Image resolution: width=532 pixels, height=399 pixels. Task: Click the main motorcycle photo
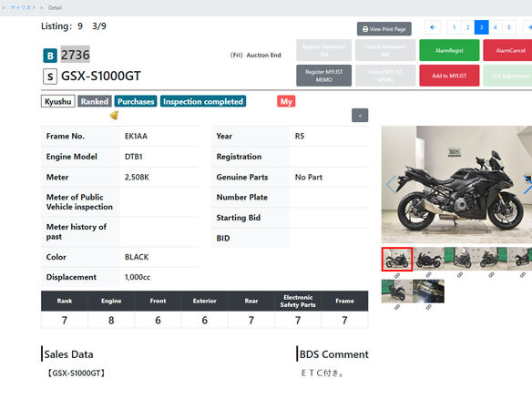point(456,184)
